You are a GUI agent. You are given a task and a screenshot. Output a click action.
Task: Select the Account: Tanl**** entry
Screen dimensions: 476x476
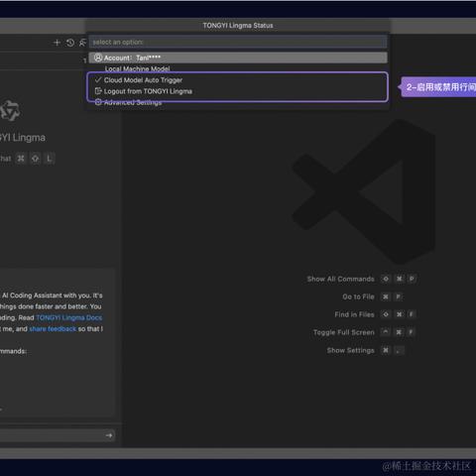(x=238, y=58)
